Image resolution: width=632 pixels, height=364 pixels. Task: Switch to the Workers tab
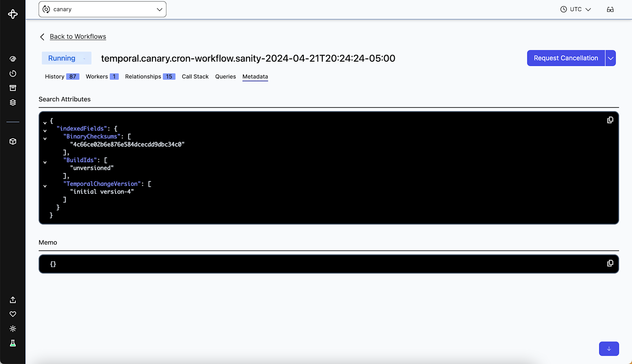[102, 77]
